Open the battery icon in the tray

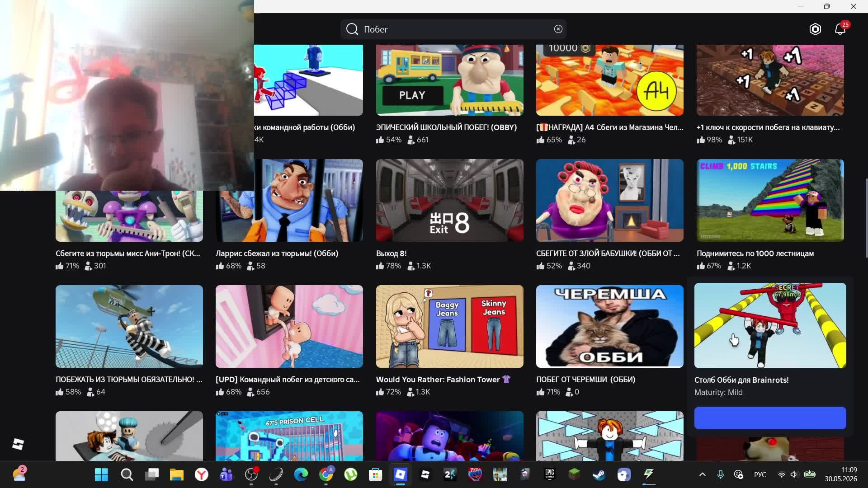coord(810,474)
